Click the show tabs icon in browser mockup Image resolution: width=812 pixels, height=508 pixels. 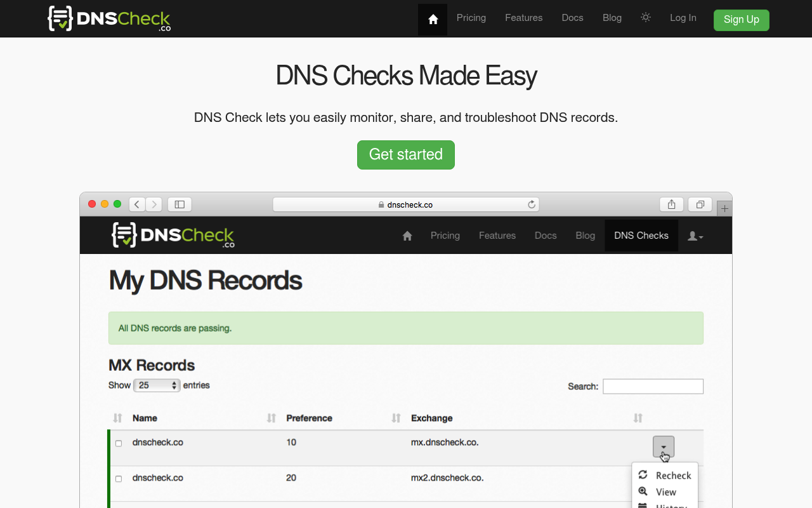[700, 204]
